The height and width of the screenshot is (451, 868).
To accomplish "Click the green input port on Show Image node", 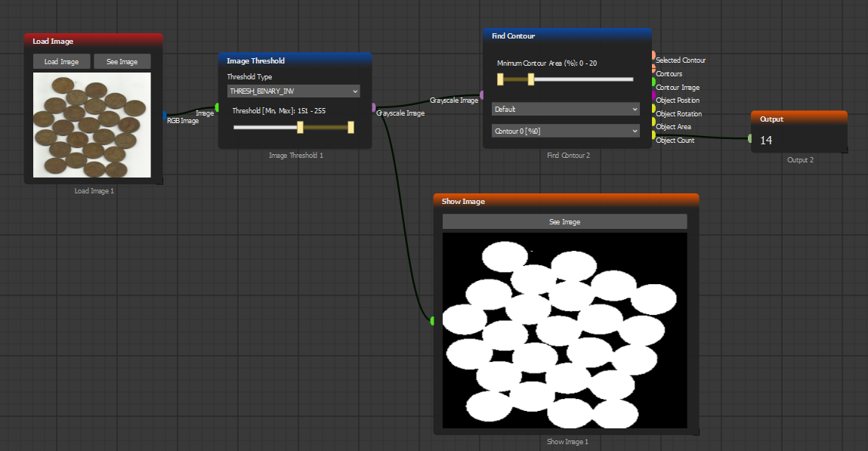I will tap(433, 321).
